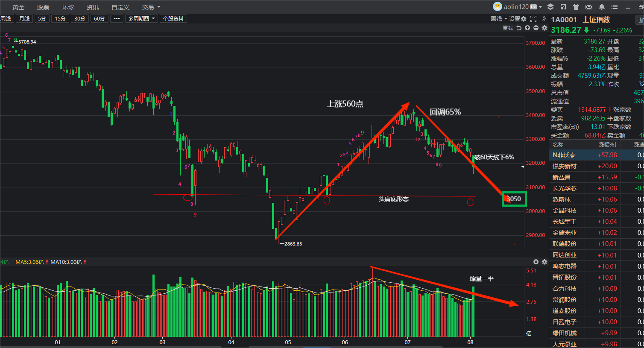The width and height of the screenshot is (644, 348).
Task: Select the 合力科技 row
Action: click(597, 289)
